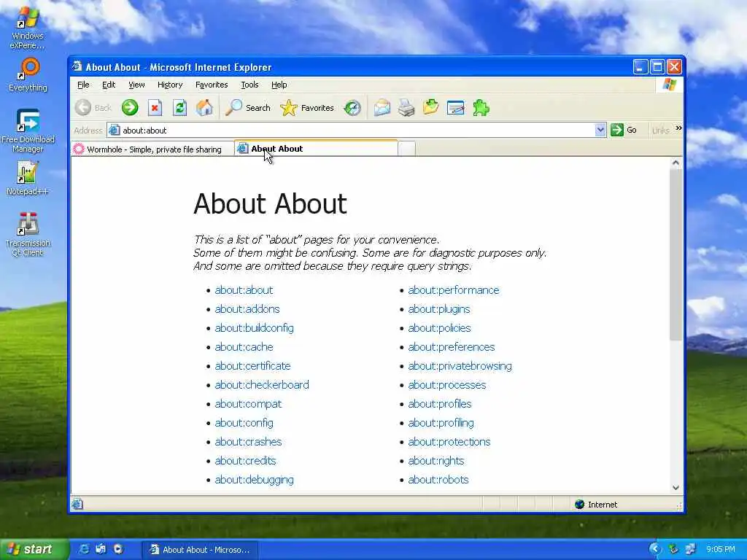The image size is (747, 560).
Task: Click the address bar showing about:about
Action: click(352, 130)
